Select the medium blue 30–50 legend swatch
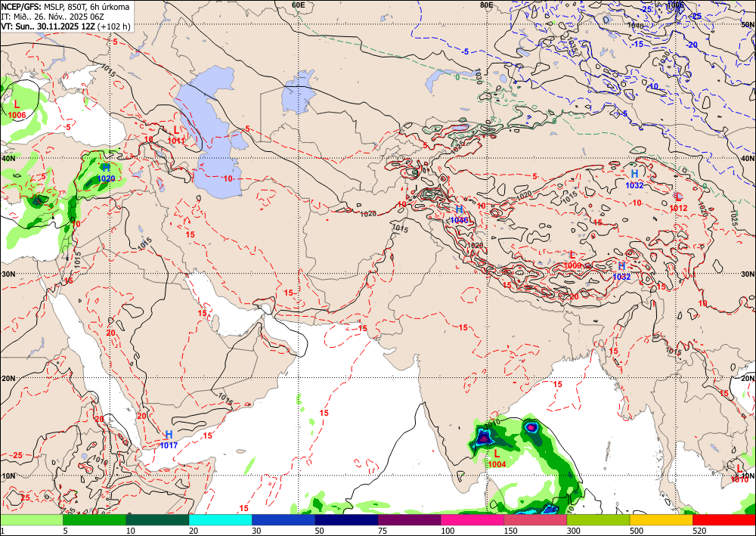Viewport: 756px width, 536px height. 283,520
